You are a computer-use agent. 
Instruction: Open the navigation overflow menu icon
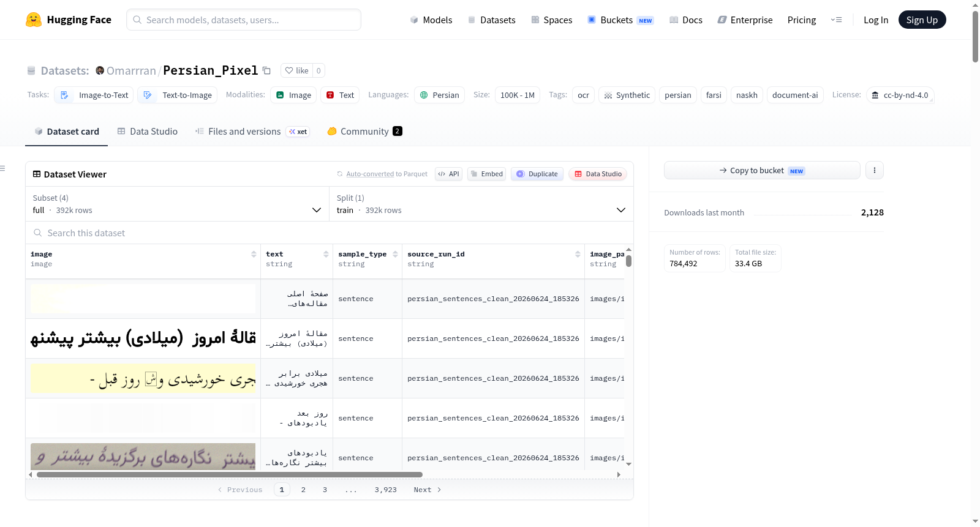(836, 20)
